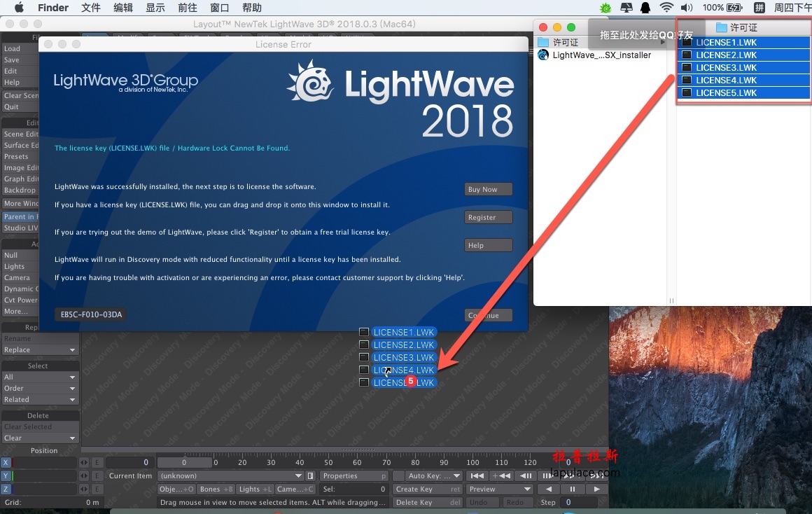Toggle the Auto Key checkbox
Viewport: 812px width, 514px height.
(x=399, y=475)
